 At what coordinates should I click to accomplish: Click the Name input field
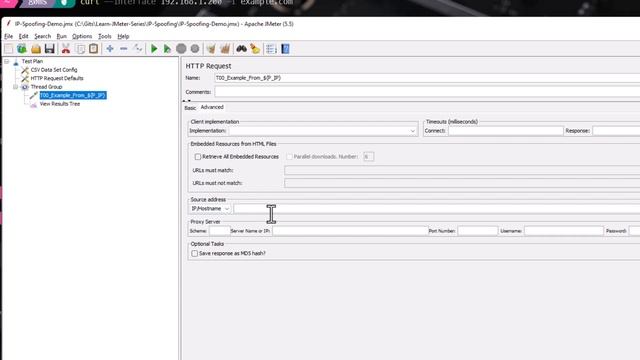click(x=427, y=78)
